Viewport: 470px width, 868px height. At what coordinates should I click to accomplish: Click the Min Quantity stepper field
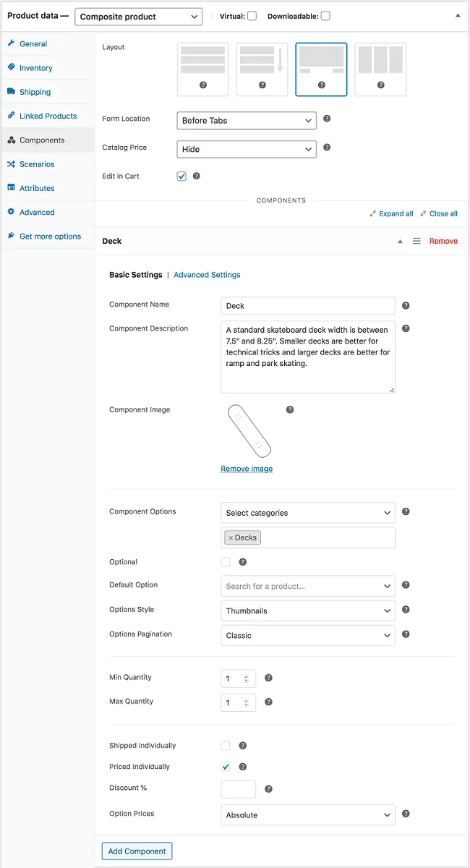click(238, 678)
